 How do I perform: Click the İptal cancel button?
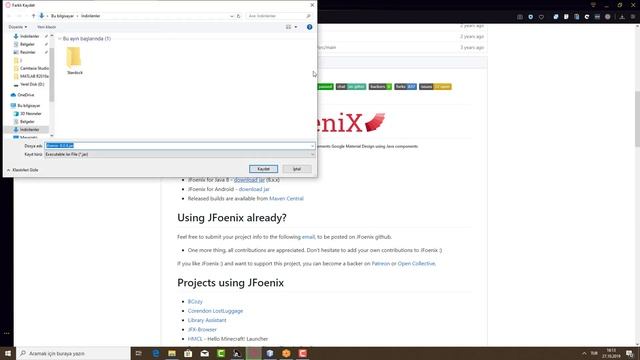[x=297, y=169]
